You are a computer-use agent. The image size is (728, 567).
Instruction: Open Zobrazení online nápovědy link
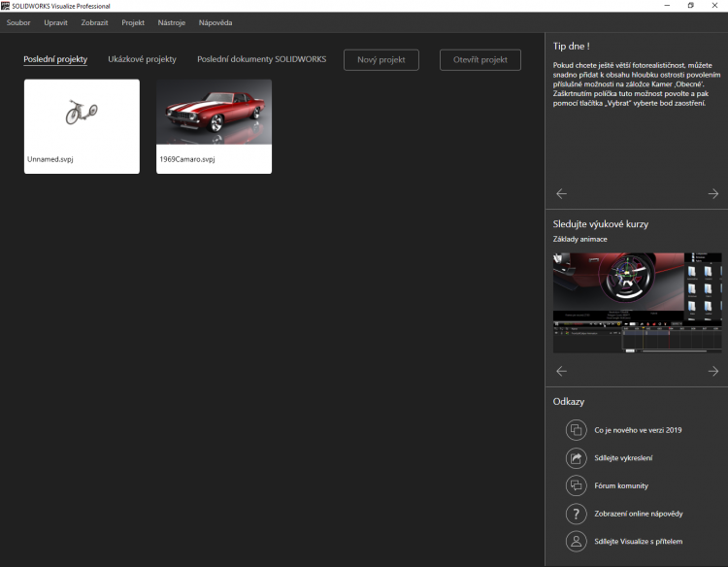point(639,514)
